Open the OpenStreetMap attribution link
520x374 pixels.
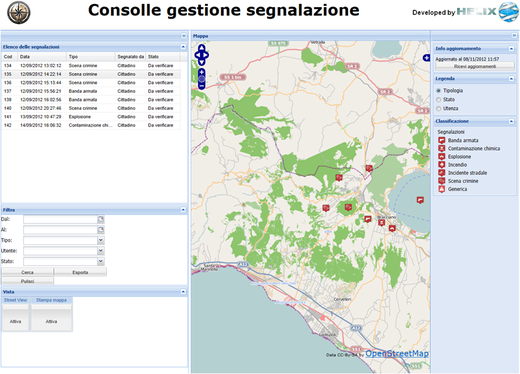[x=397, y=354]
